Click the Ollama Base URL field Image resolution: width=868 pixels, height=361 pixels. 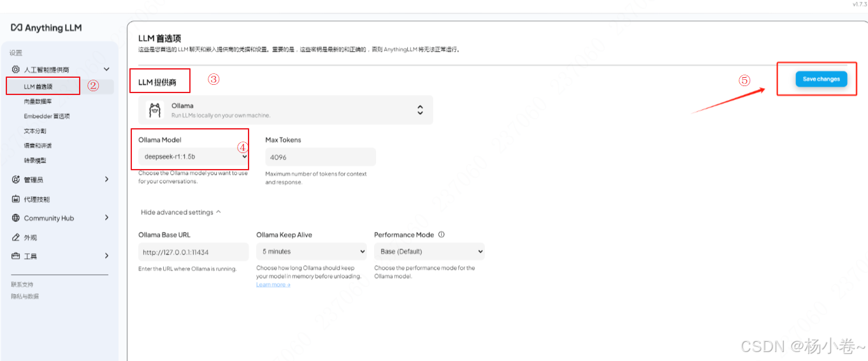193,251
